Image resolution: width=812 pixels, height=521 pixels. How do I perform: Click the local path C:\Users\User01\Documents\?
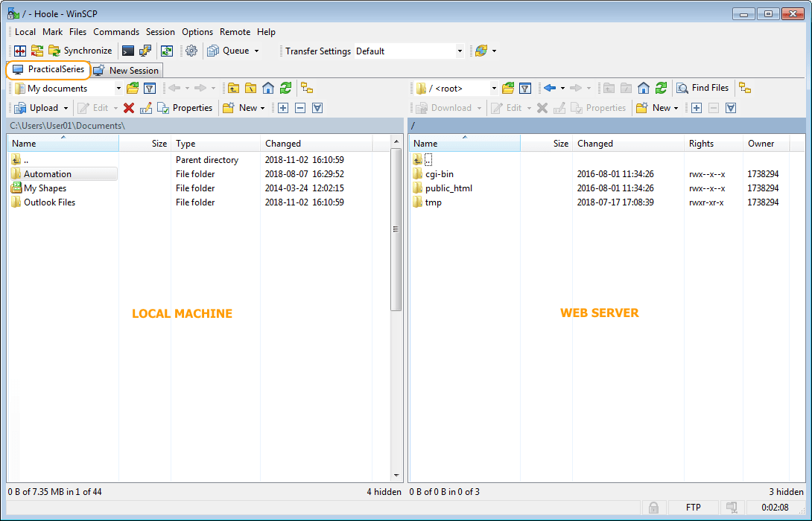click(x=67, y=126)
